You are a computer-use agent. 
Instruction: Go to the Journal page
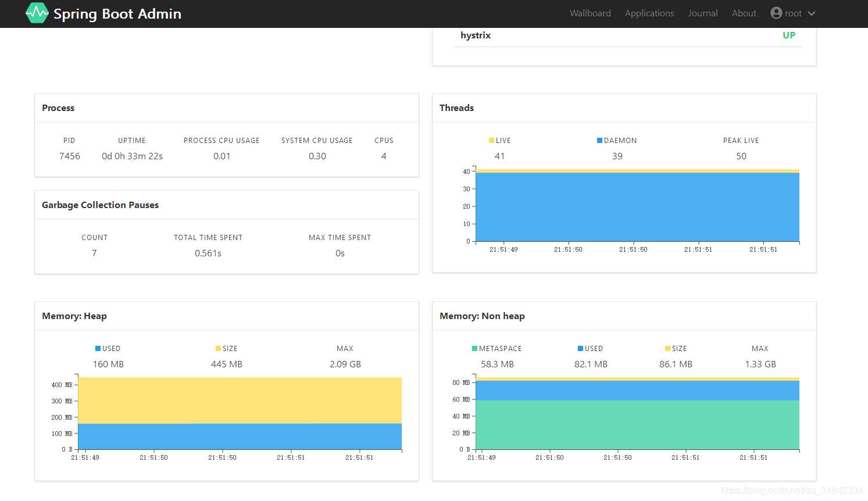(703, 13)
